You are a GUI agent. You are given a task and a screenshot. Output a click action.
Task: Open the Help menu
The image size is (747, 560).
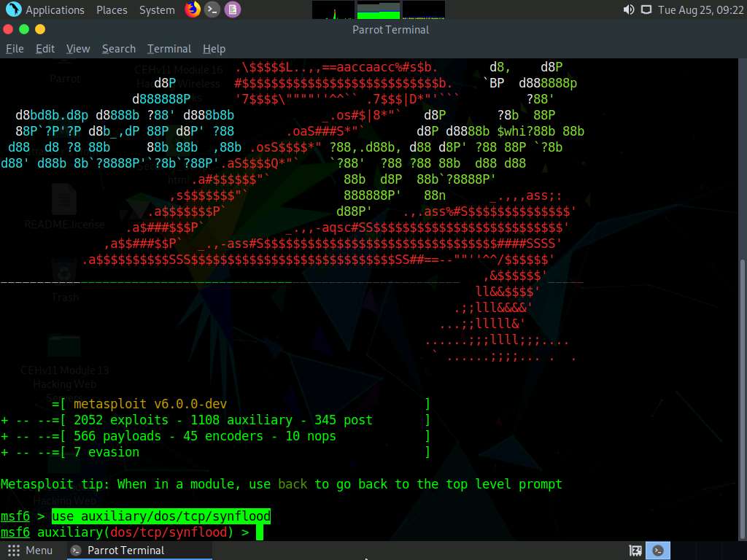214,49
